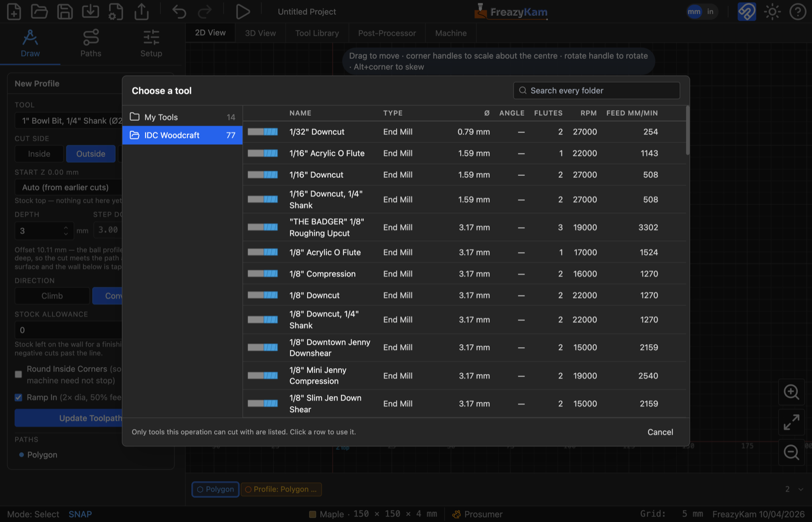Fit view with diagonal arrows icon
812x522 pixels.
click(x=791, y=422)
